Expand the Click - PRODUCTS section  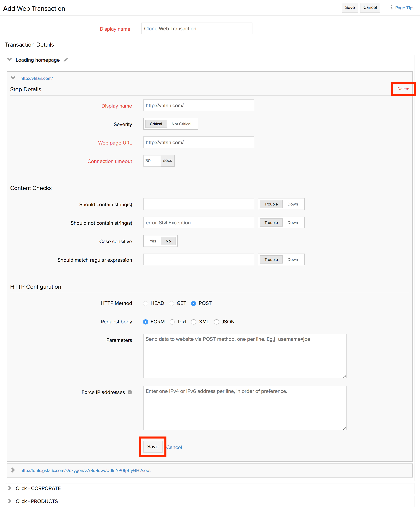click(x=10, y=501)
